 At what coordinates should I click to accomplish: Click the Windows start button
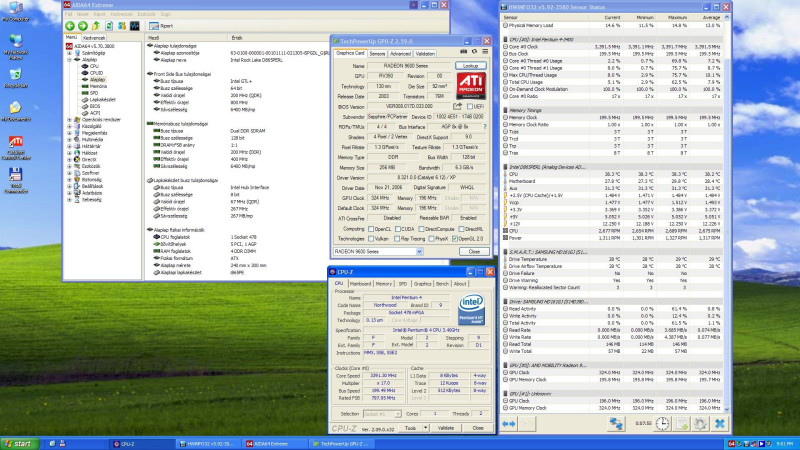tap(20, 444)
